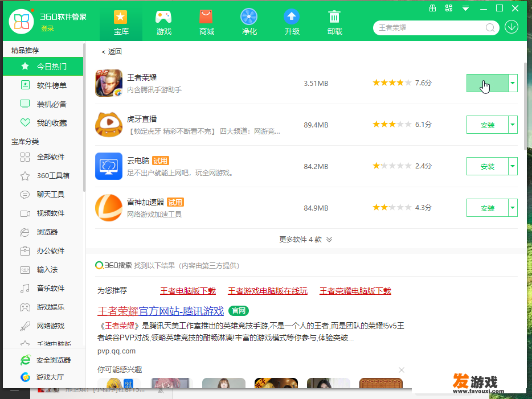Expand install options arrow for 王者荣耀
Viewport: 532px width, 399px height.
coord(513,83)
